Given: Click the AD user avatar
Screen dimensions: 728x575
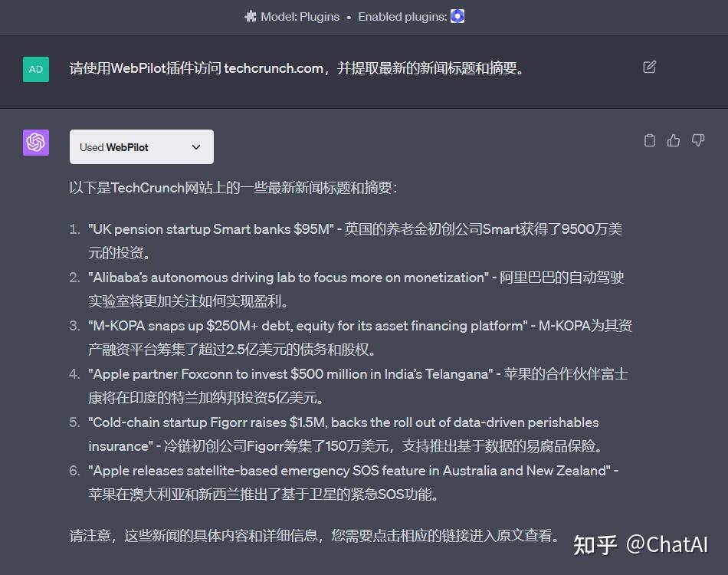Looking at the screenshot, I should point(36,69).
